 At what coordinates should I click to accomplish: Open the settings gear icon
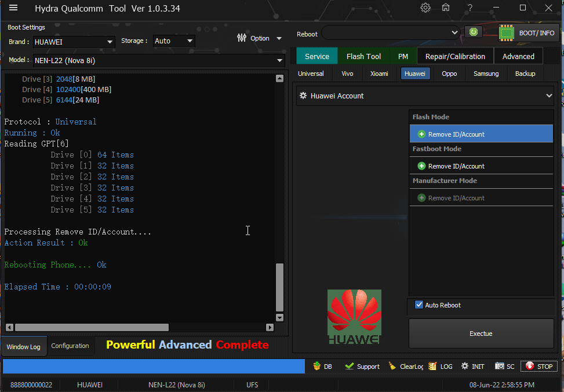(x=425, y=8)
